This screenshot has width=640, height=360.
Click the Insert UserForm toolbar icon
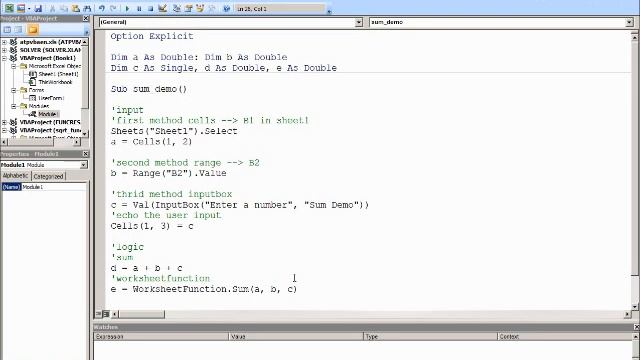20,8
